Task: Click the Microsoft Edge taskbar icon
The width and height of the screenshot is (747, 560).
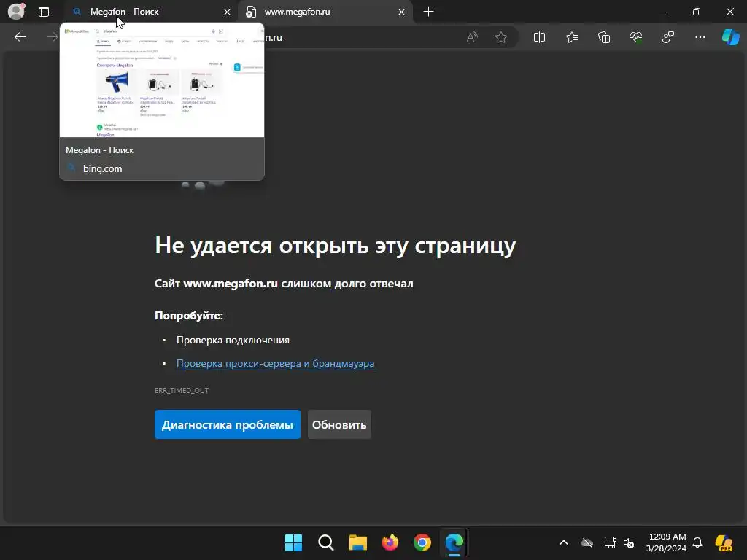Action: point(454,542)
